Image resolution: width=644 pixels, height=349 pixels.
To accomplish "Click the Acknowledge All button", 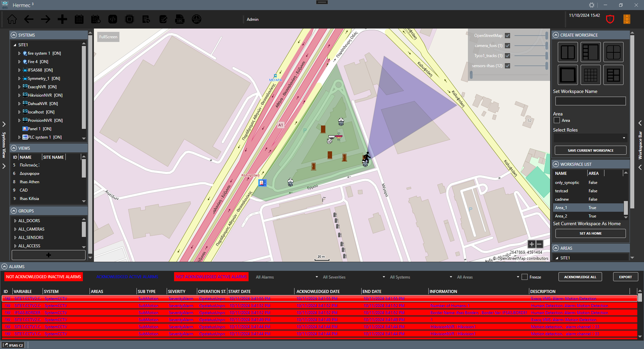I will point(580,277).
